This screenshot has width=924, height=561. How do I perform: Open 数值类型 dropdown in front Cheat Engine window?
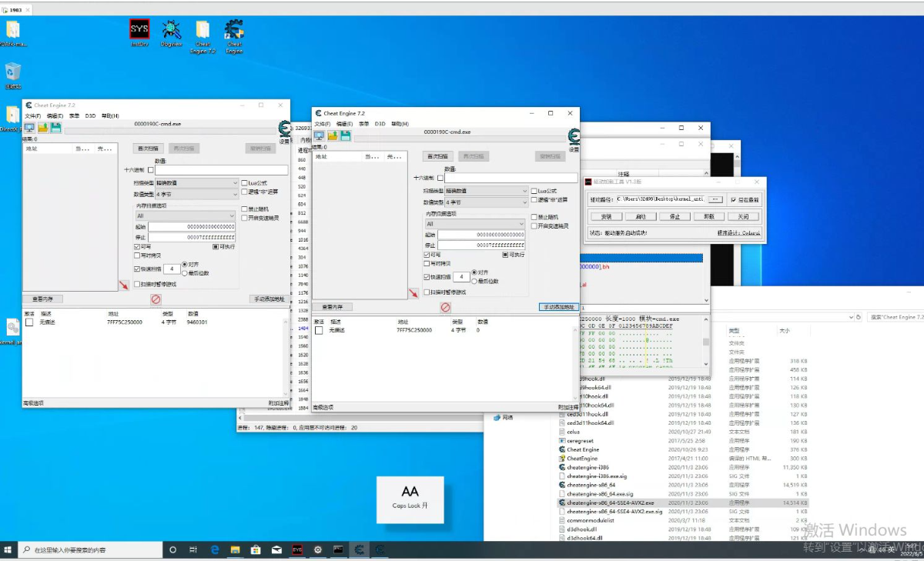coord(486,202)
